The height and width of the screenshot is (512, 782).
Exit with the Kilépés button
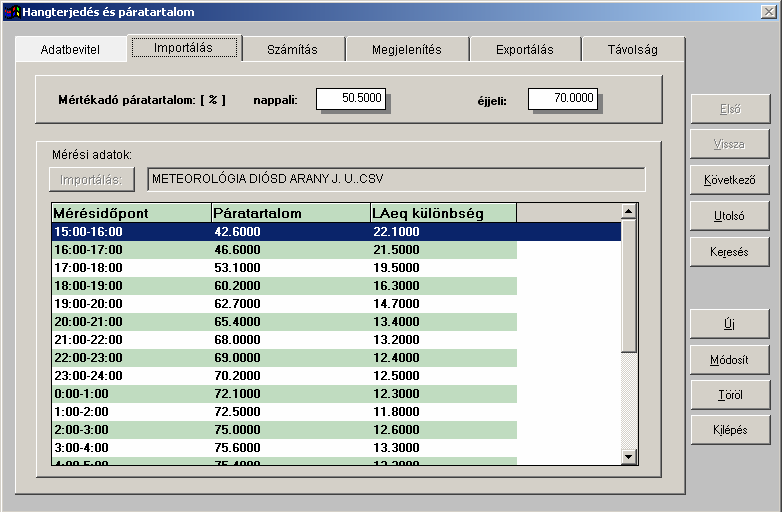pos(730,430)
